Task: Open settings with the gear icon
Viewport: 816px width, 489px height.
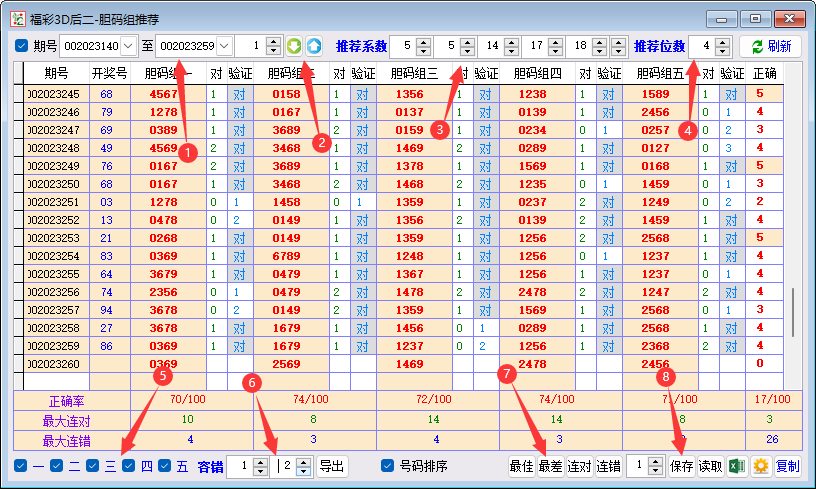Action: coord(761,466)
